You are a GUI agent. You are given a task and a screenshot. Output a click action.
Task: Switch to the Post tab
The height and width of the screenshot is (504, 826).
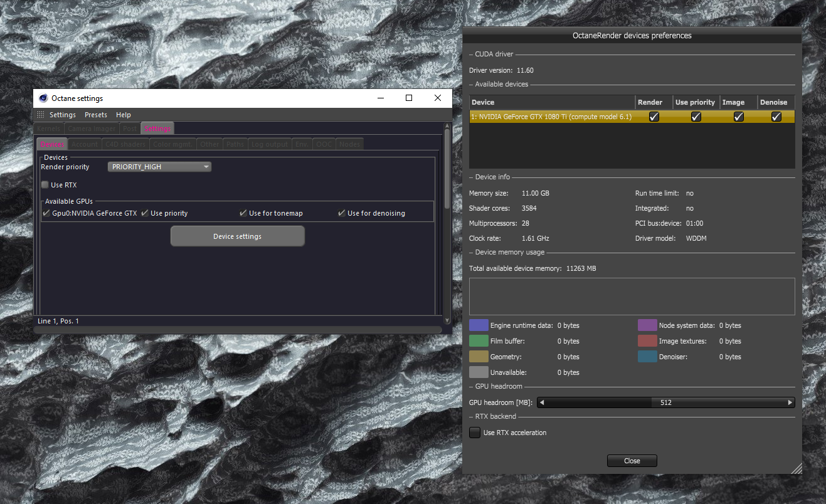pyautogui.click(x=130, y=129)
